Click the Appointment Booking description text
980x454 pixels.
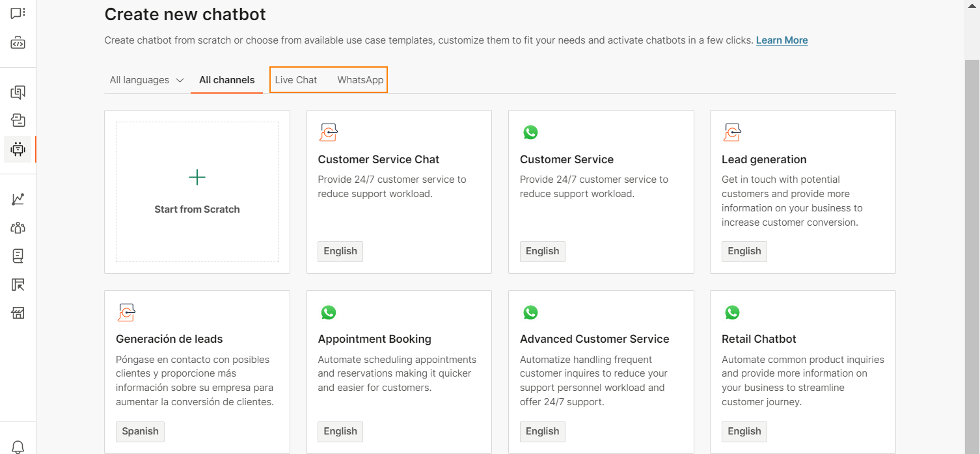click(397, 373)
